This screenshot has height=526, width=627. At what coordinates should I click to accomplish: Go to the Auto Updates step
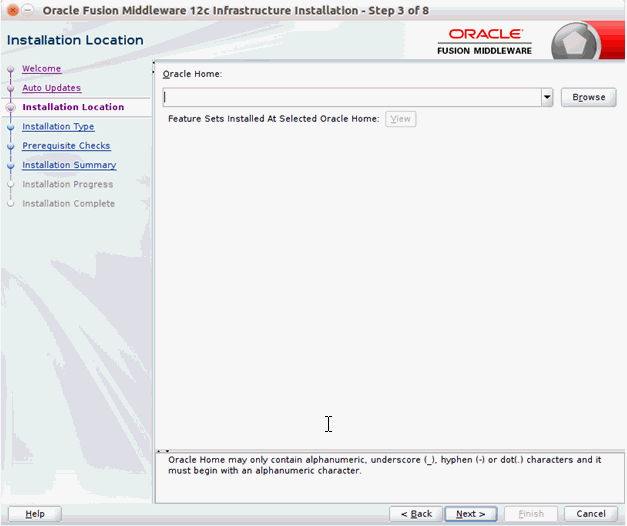tap(52, 88)
